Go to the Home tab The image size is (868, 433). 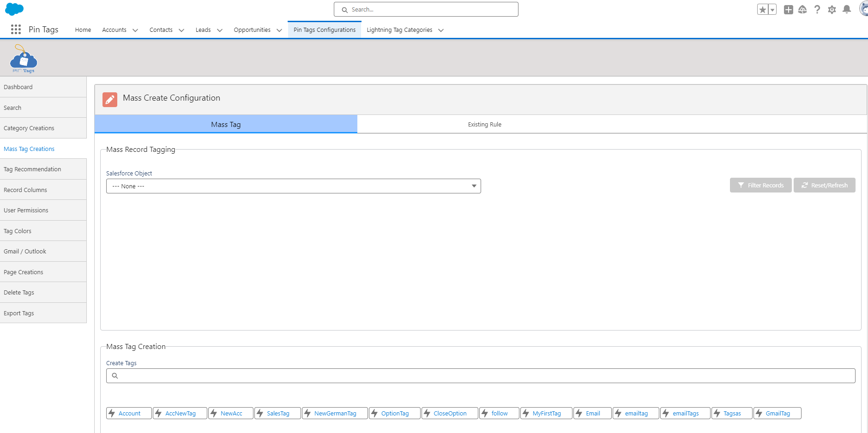[x=83, y=30]
